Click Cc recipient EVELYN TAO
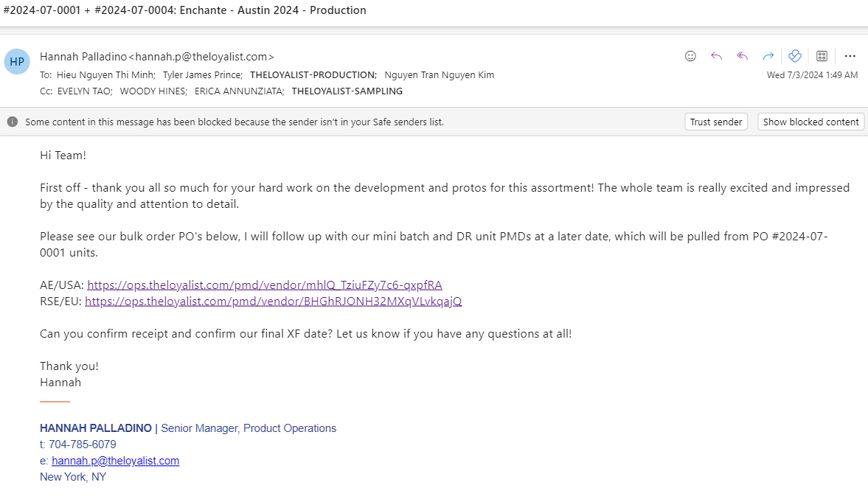Screen dimensions: 868x502 tap(84, 91)
